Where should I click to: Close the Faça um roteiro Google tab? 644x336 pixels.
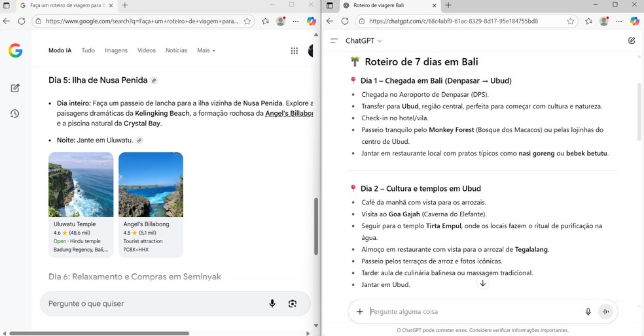111,5
